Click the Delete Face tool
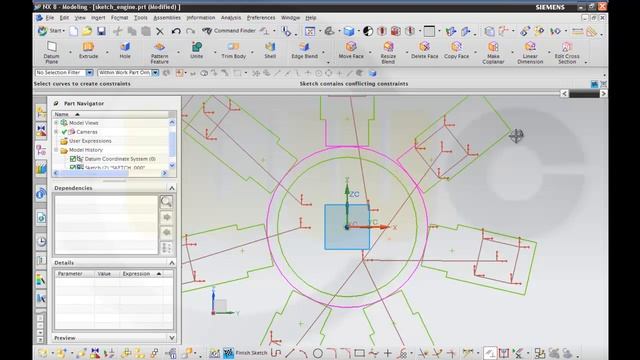 click(x=424, y=50)
